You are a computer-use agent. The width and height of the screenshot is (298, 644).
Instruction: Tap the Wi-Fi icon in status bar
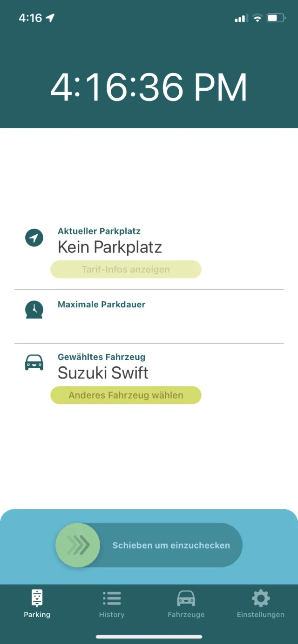(x=257, y=18)
